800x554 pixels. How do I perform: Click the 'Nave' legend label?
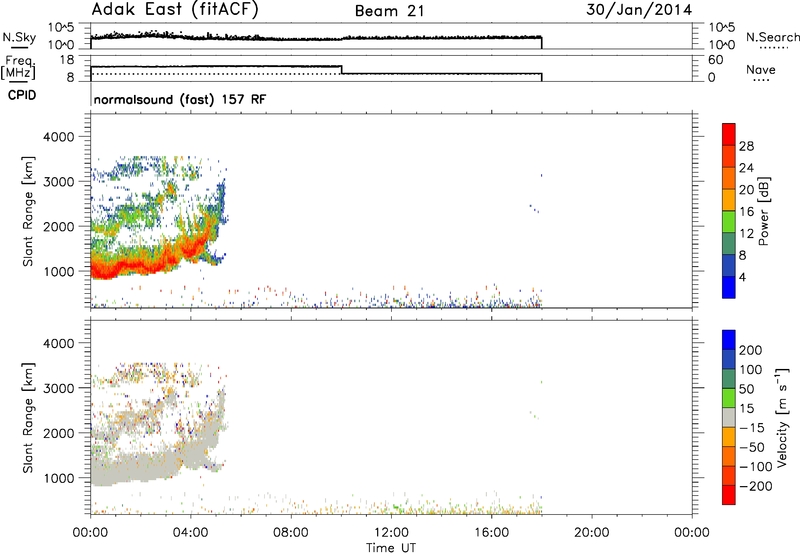[761, 69]
